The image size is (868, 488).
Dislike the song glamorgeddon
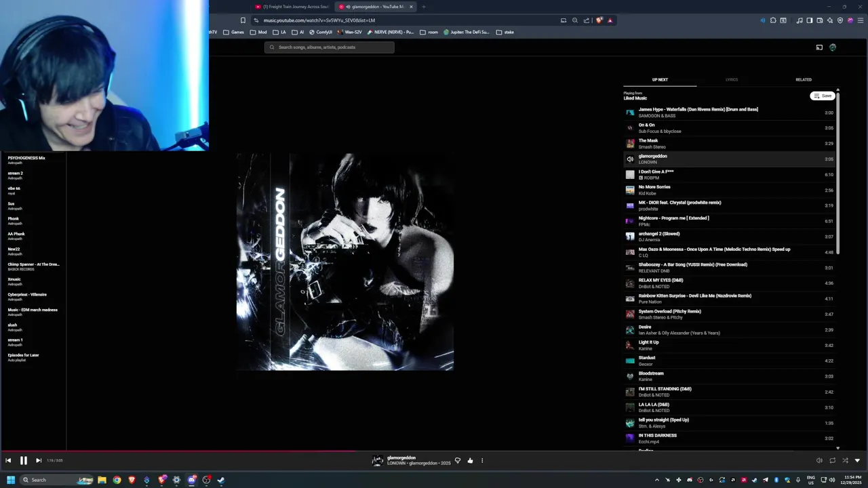tap(458, 460)
